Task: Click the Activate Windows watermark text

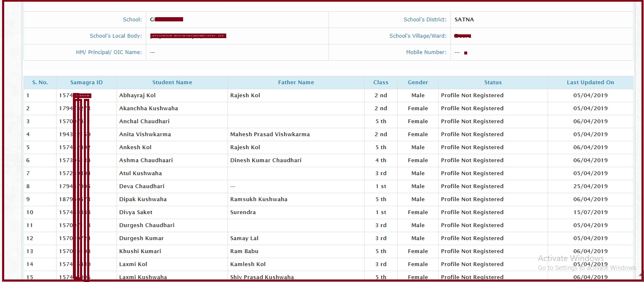Action: [571, 258]
